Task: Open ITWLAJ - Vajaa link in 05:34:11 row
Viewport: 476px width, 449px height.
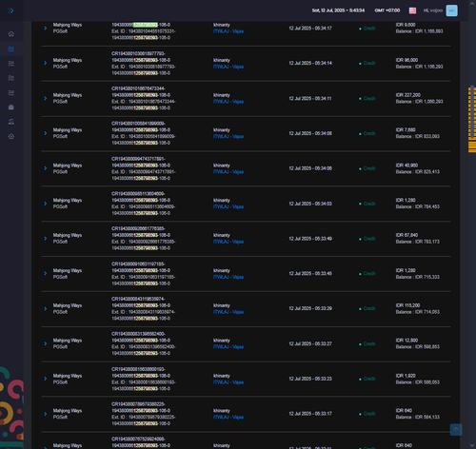Action: click(x=228, y=102)
